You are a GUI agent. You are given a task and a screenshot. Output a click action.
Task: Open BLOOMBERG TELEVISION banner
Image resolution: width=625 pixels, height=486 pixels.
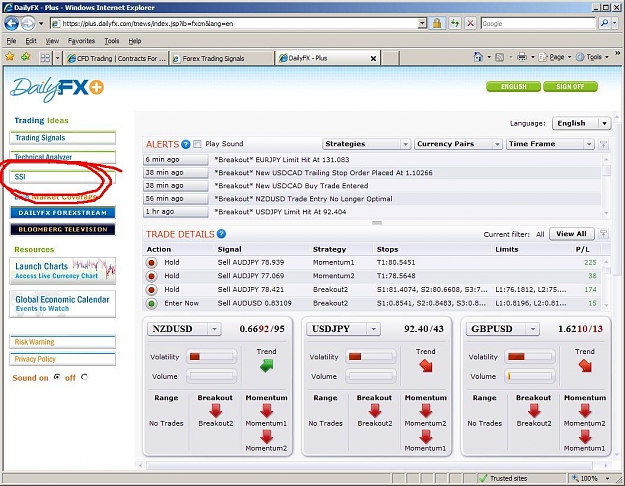click(63, 230)
